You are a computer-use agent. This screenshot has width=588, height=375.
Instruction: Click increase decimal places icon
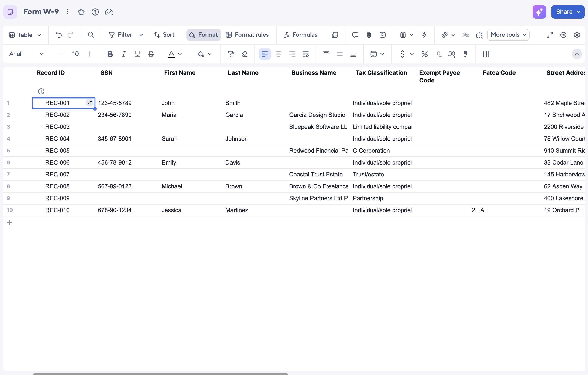click(452, 54)
